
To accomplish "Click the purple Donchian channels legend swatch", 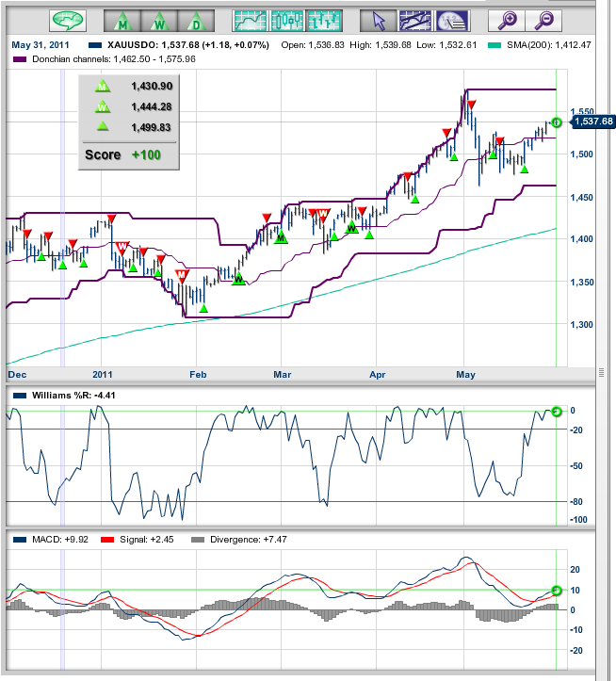I will point(20,59).
